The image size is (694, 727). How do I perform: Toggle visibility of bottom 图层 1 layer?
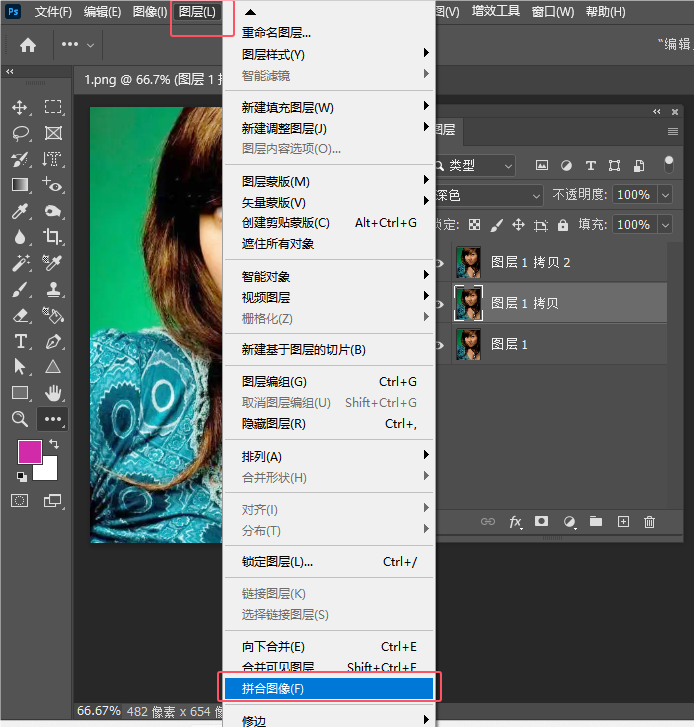pos(440,345)
